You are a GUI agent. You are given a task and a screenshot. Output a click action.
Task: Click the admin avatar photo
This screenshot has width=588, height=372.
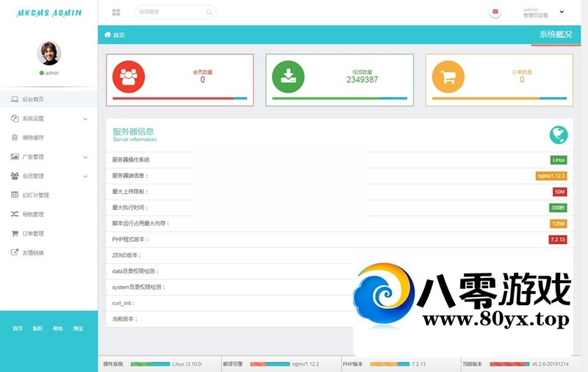click(49, 53)
